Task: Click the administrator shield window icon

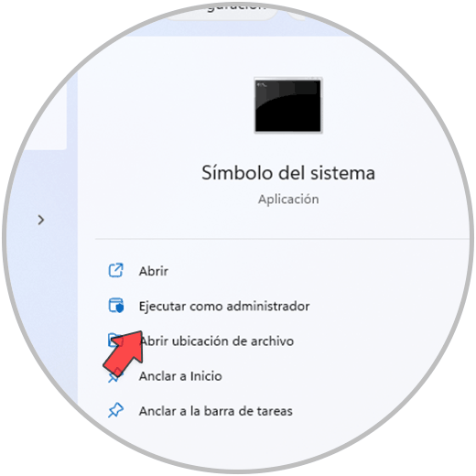Action: pyautogui.click(x=116, y=306)
